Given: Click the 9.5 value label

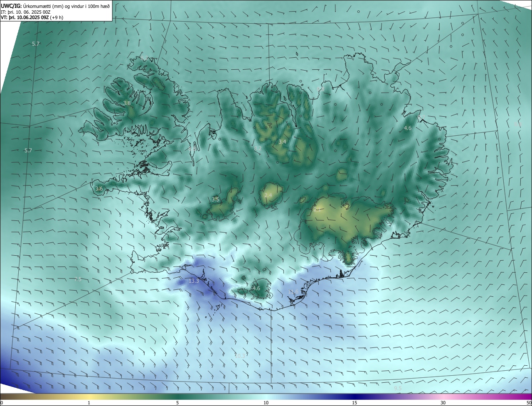Looking at the screenshot, I should point(398,389).
